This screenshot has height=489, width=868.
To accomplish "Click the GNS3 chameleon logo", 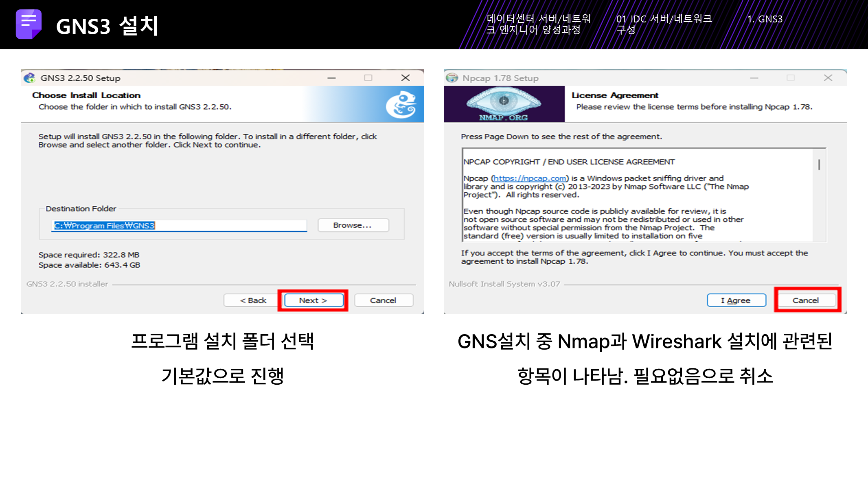I will tap(401, 105).
